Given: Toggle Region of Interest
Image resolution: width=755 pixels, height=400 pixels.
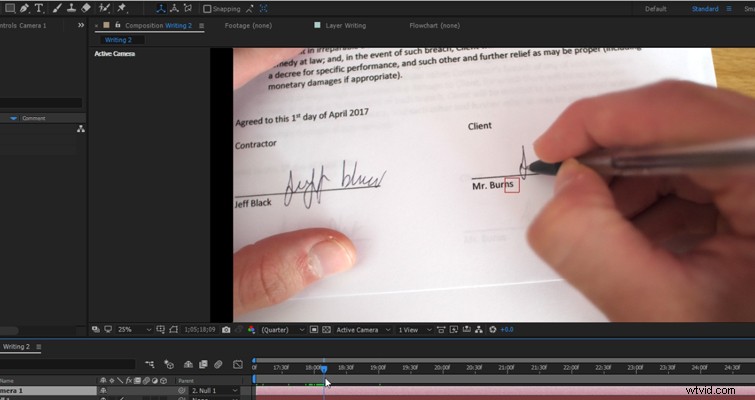Looking at the screenshot, I should pyautogui.click(x=314, y=330).
